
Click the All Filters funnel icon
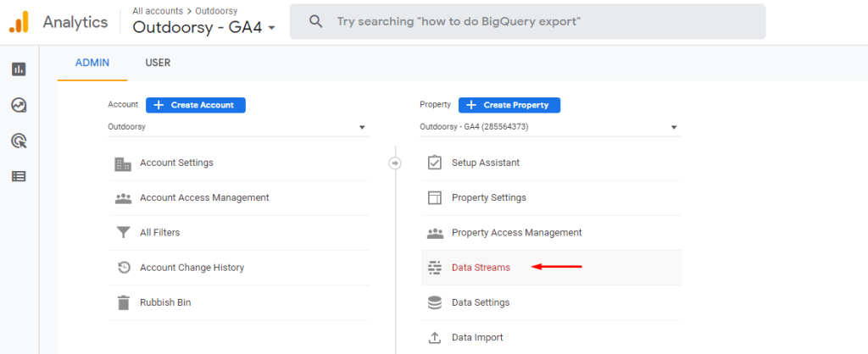pyautogui.click(x=123, y=233)
